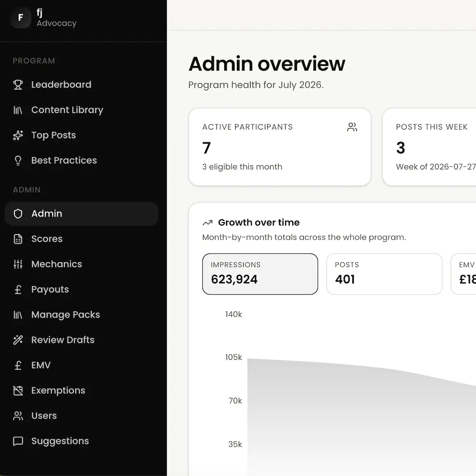Click the Admin overview heading

point(267,64)
